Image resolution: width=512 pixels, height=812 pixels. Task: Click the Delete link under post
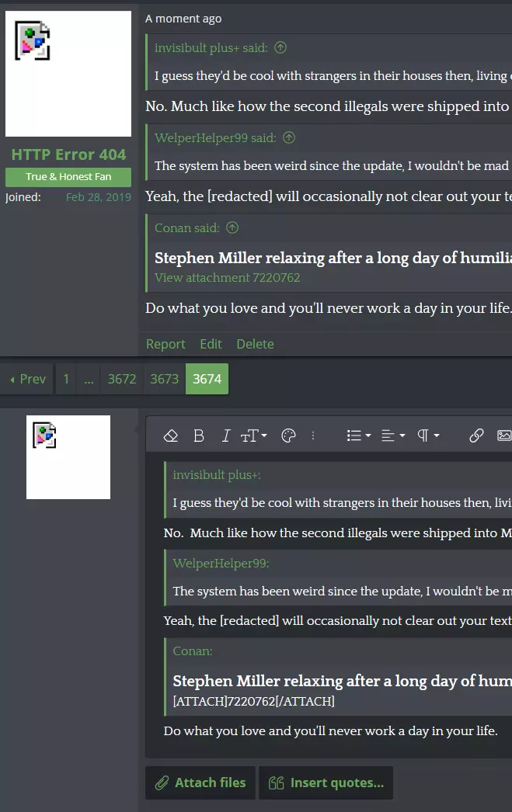(255, 344)
